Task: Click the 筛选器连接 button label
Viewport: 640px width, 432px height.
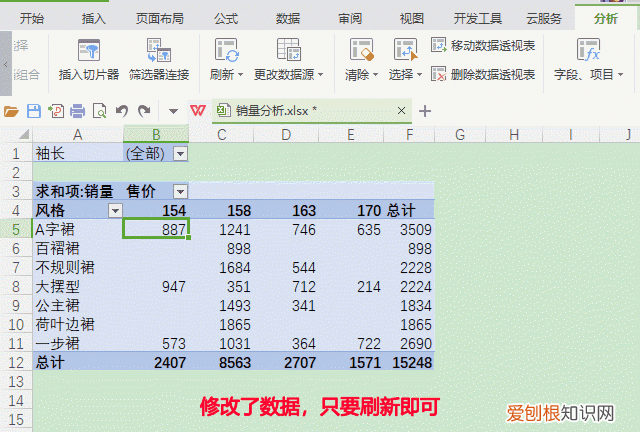Action: (x=159, y=75)
